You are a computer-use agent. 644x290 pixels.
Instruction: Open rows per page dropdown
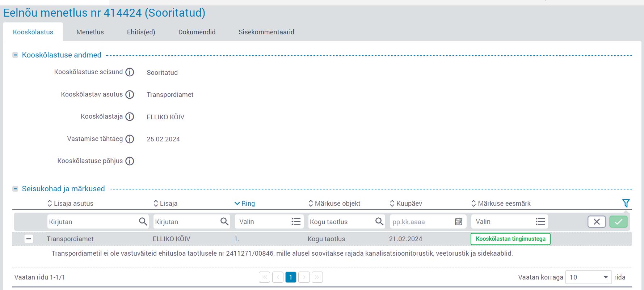[588, 277]
